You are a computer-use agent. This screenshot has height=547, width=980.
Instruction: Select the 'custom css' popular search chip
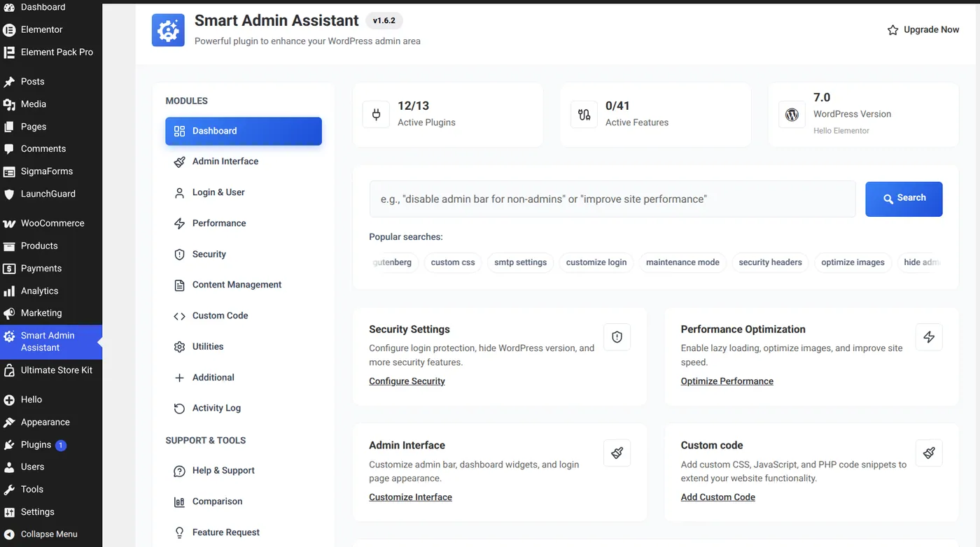point(453,262)
